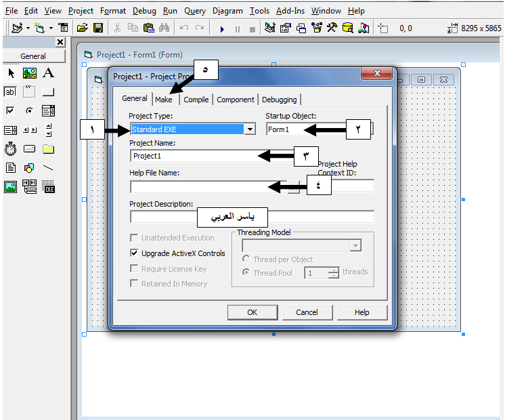The image size is (505, 420).
Task: Click the Menu Editor toolbar icon
Action: [64, 28]
